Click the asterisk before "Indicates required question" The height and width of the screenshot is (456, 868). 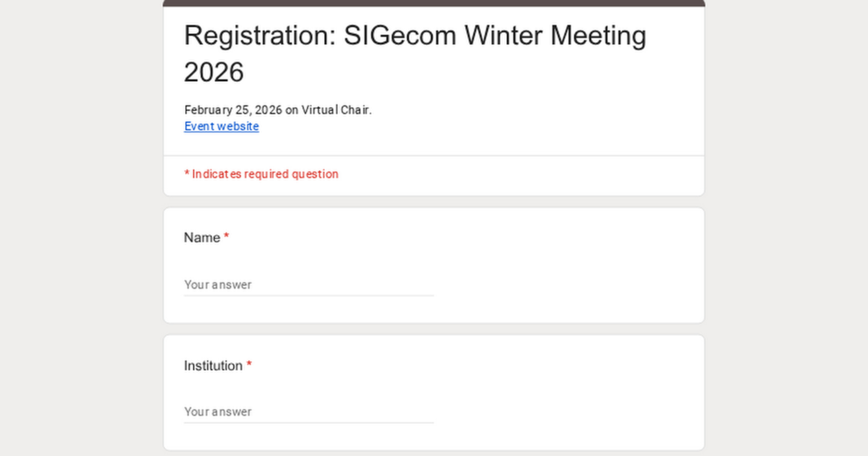[x=187, y=173]
